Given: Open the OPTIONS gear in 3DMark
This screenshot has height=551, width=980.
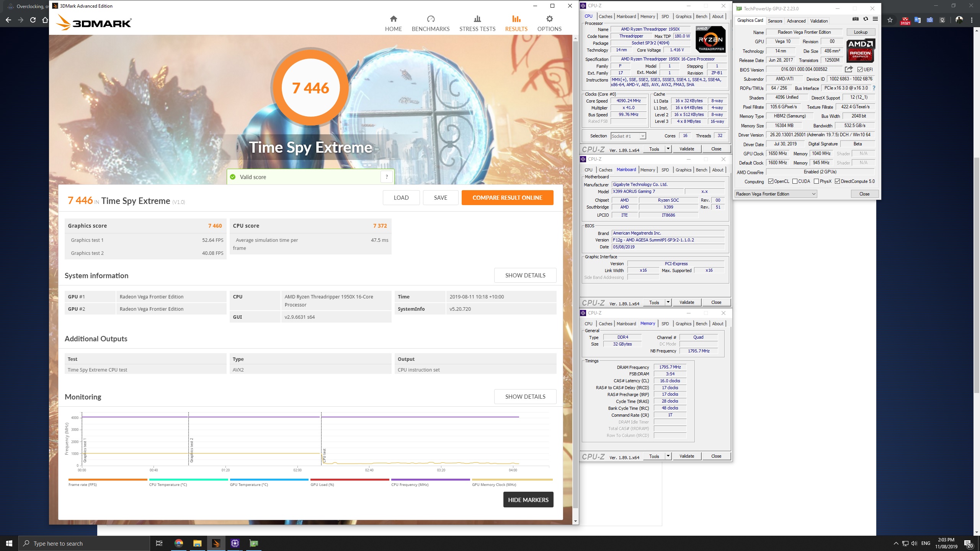Looking at the screenshot, I should click(x=549, y=23).
